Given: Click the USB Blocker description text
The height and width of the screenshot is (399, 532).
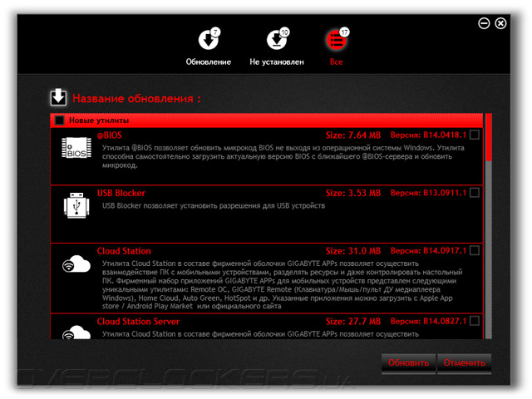Looking at the screenshot, I should pyautogui.click(x=214, y=205).
